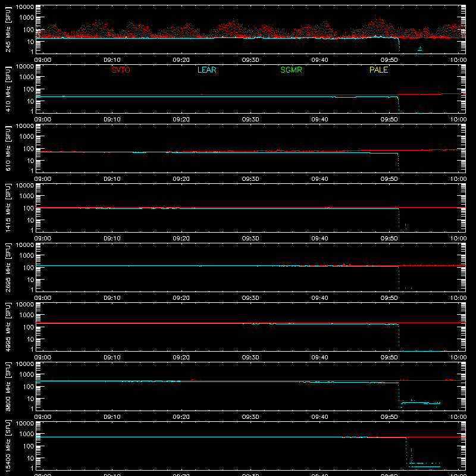Click 09:50 time label under 8800 MHz plot
476x476 pixels.
tap(389, 417)
